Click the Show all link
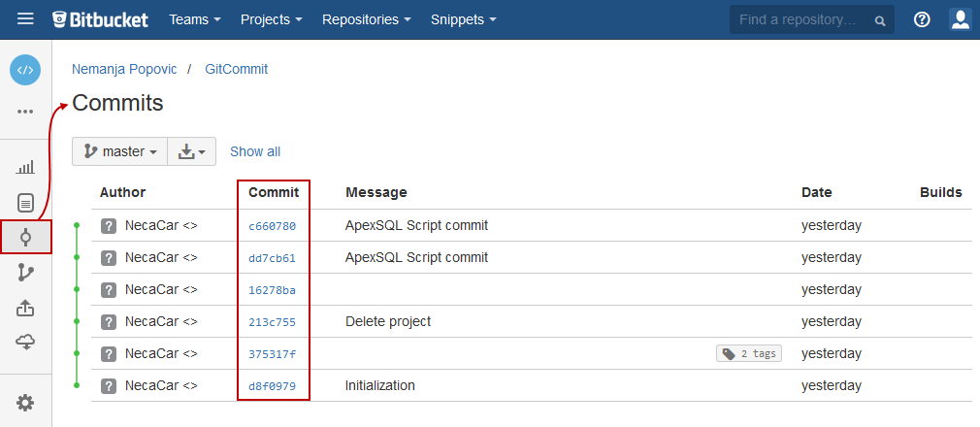This screenshot has width=980, height=427. coord(255,151)
